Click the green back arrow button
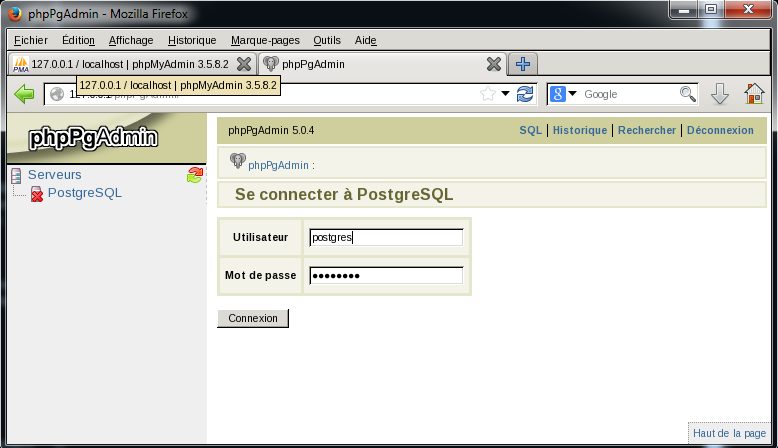 click(x=25, y=94)
